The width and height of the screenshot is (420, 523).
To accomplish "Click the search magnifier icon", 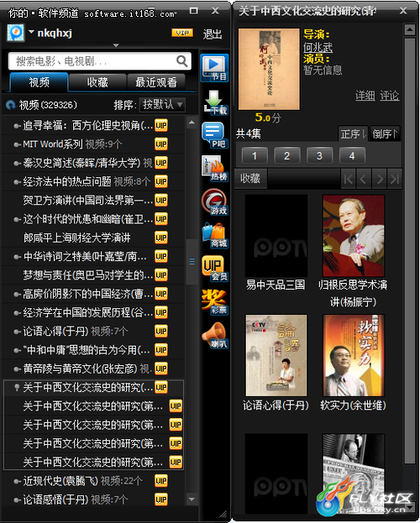I will point(182,61).
